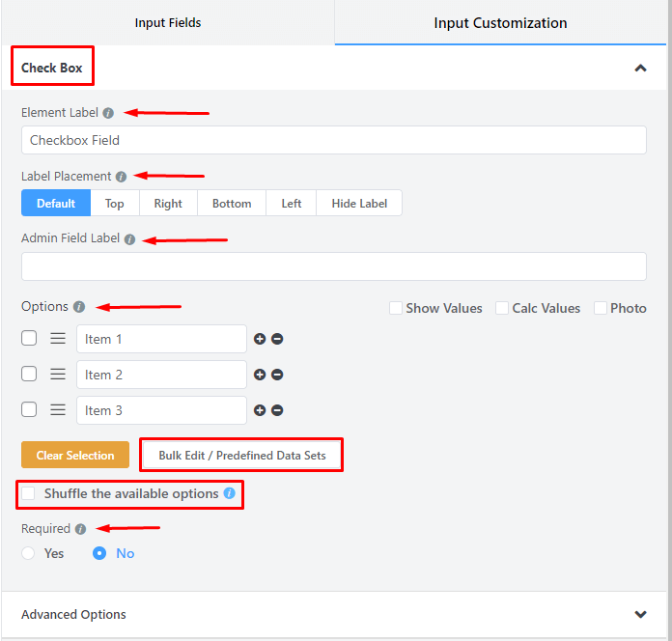Tick the Calc Values checkbox
Viewport: 672px width, 641px height.
[502, 308]
